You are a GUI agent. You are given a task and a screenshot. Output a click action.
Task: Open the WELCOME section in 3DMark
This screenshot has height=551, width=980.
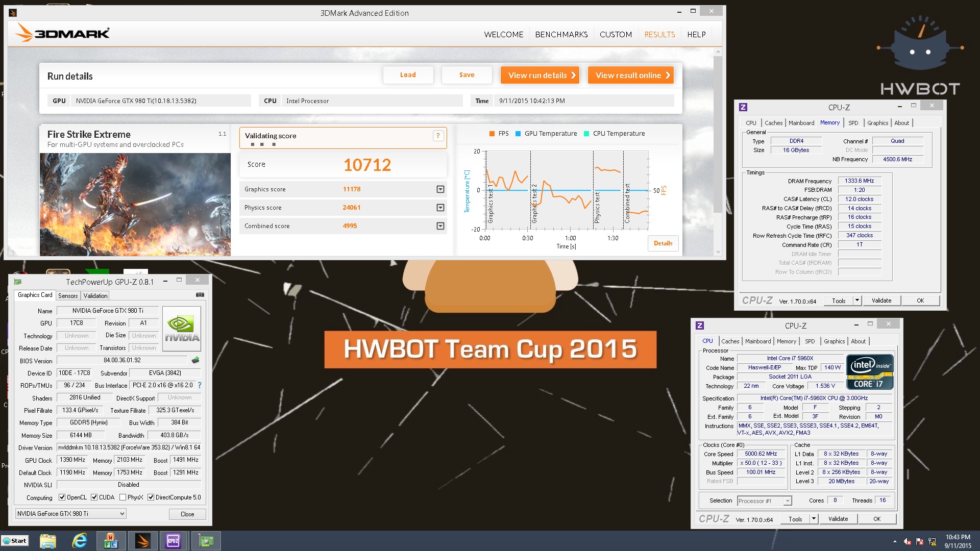point(503,35)
